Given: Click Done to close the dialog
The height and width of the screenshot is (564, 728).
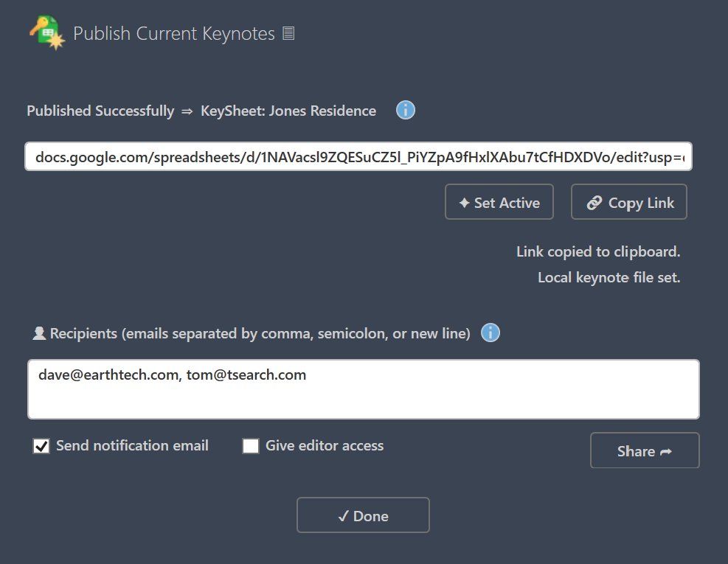Looking at the screenshot, I should pos(363,515).
